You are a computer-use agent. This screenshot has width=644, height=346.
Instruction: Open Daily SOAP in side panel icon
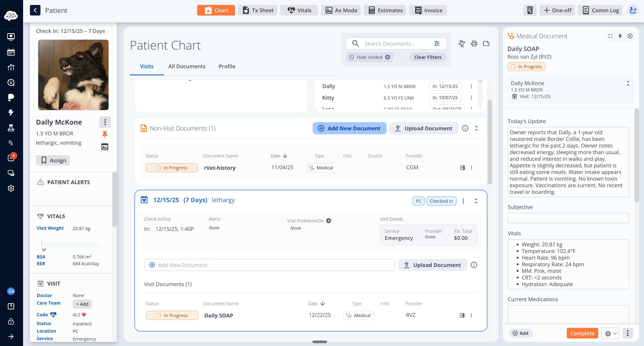click(462, 315)
